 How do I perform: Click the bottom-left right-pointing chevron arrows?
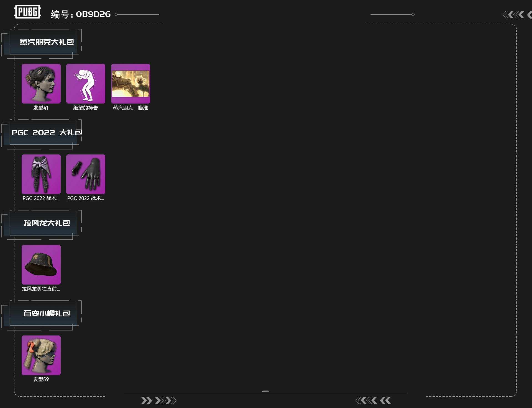click(x=158, y=401)
